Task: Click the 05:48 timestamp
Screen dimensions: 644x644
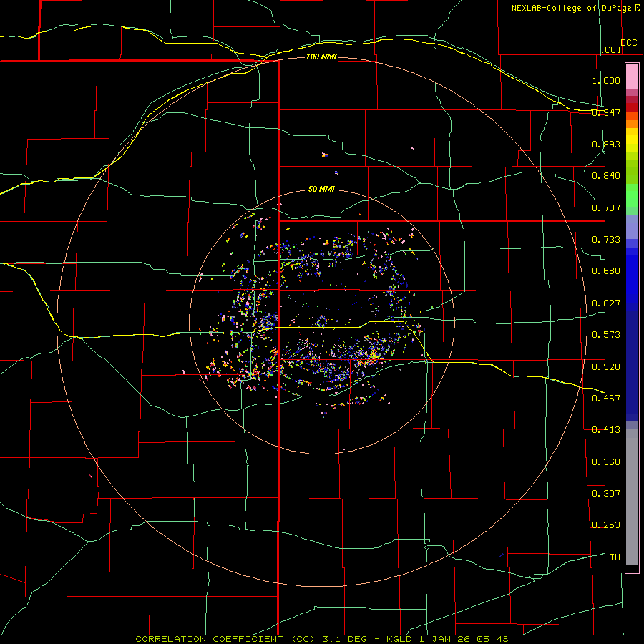Action: 492,639
